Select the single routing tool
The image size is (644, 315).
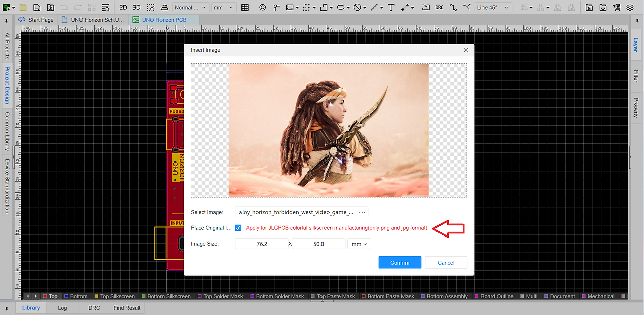(x=453, y=8)
